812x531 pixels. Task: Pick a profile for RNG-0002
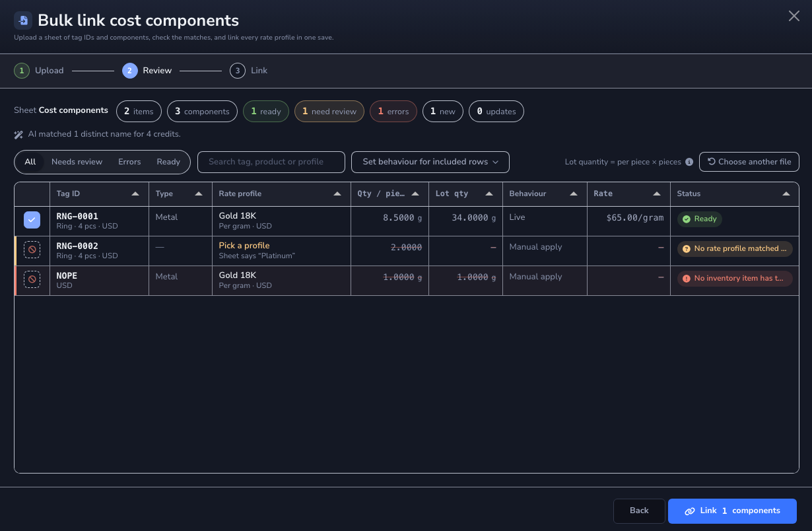pos(244,246)
